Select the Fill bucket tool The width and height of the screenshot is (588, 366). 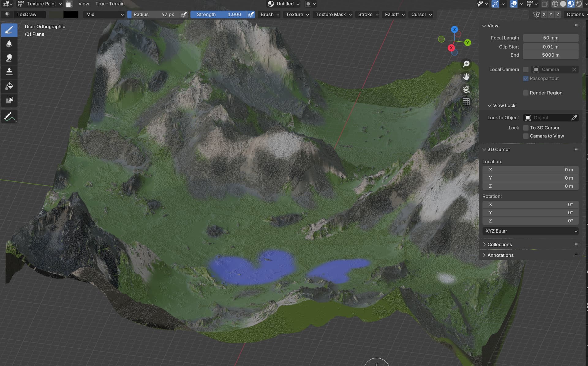pos(9,86)
